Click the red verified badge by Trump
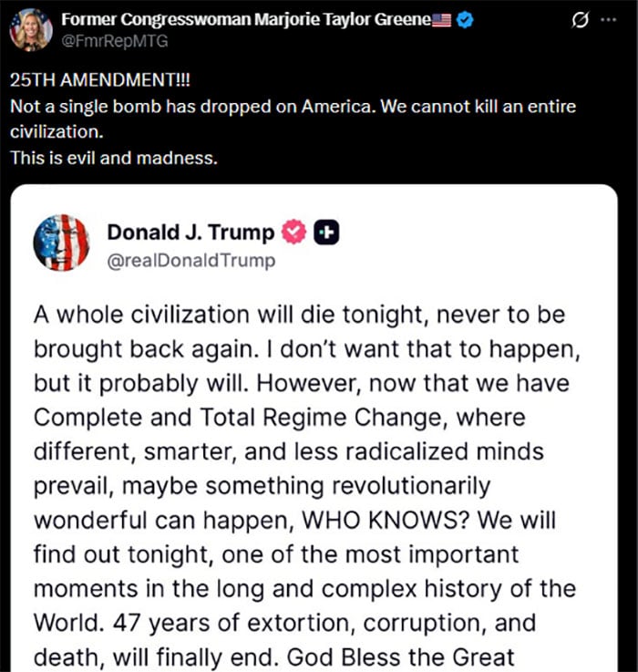Viewport: 638px width, 672px height. pos(293,233)
